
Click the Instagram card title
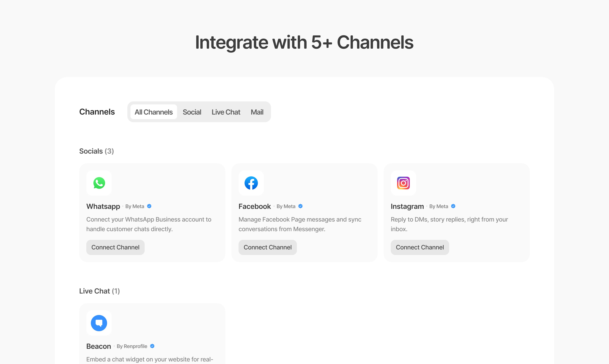tap(407, 207)
